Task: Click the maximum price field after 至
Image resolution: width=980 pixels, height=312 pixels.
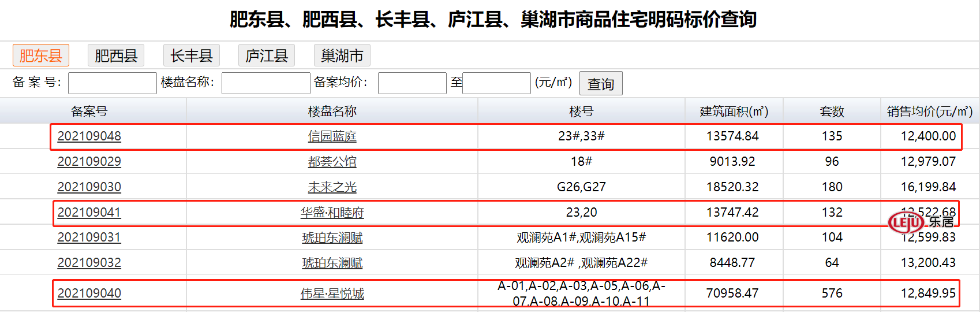Action: click(496, 83)
